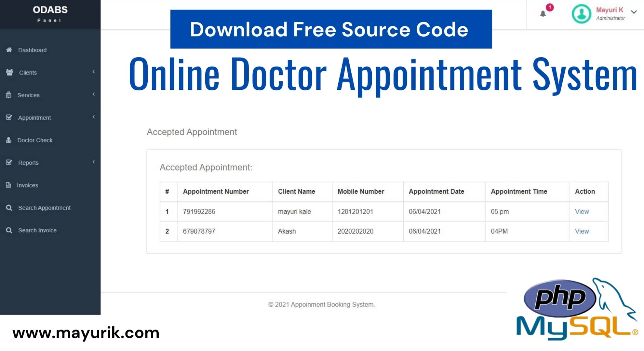
Task: Click View for Akash appointment
Action: [582, 231]
